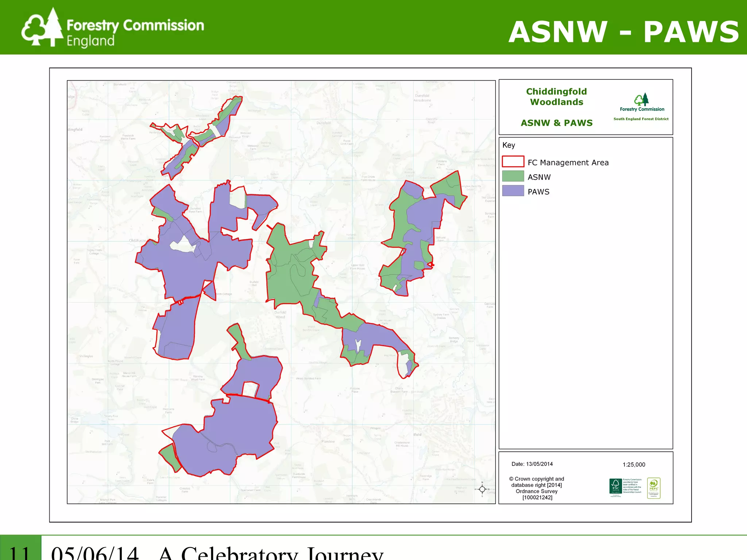
Task: Click the Chiddingfold Woodlands heading
Action: coord(556,97)
